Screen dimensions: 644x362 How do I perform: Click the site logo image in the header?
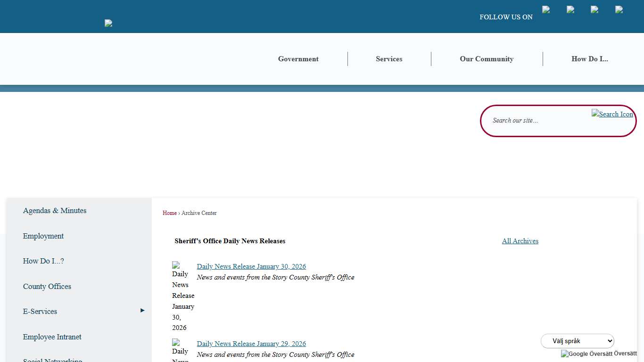pyautogui.click(x=108, y=23)
